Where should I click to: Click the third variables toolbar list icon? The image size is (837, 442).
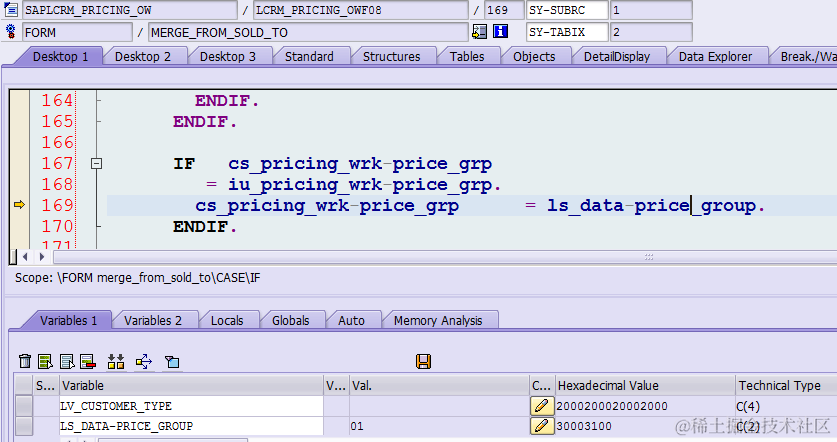[67, 361]
